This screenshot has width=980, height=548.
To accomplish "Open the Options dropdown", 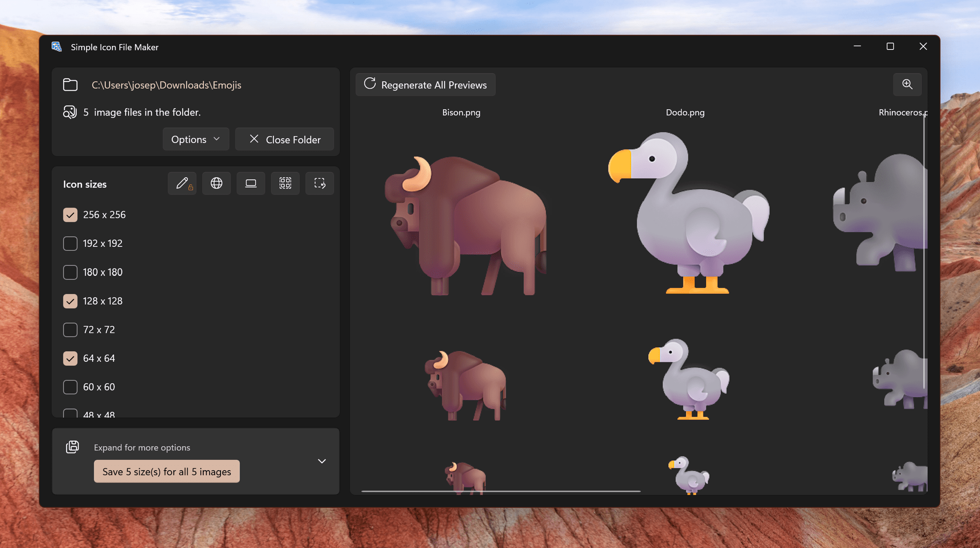I will click(196, 140).
